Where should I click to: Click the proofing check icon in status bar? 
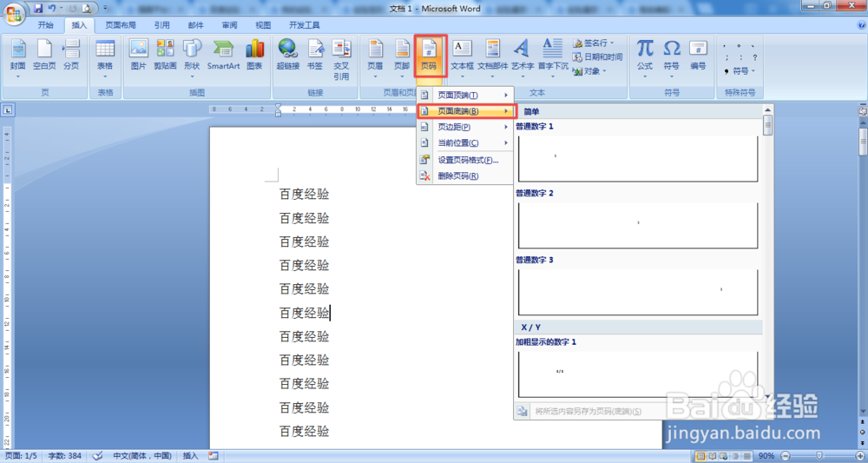click(x=97, y=456)
